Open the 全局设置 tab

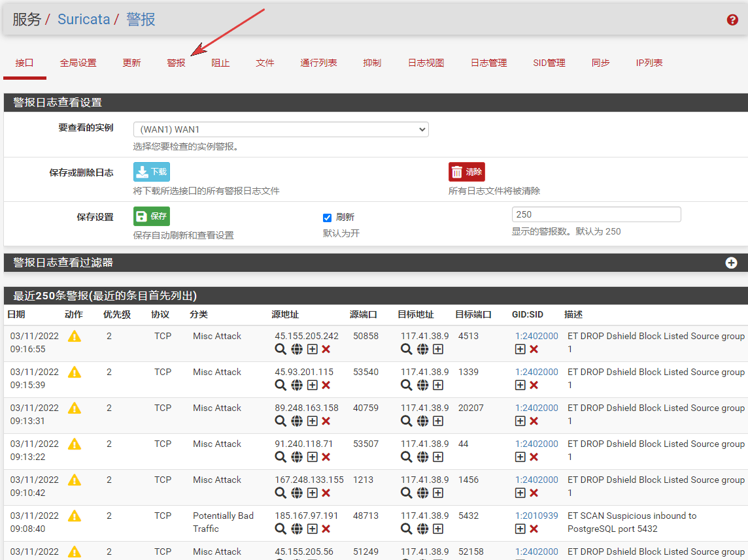click(x=78, y=63)
